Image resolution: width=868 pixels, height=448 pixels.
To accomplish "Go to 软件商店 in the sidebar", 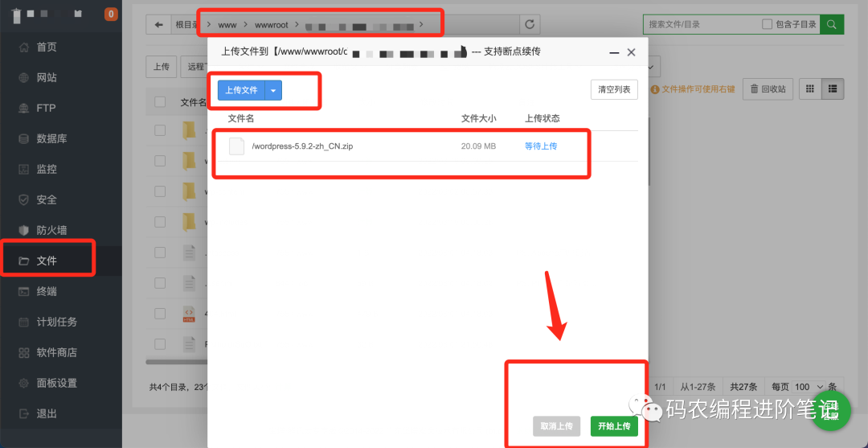I will point(56,352).
